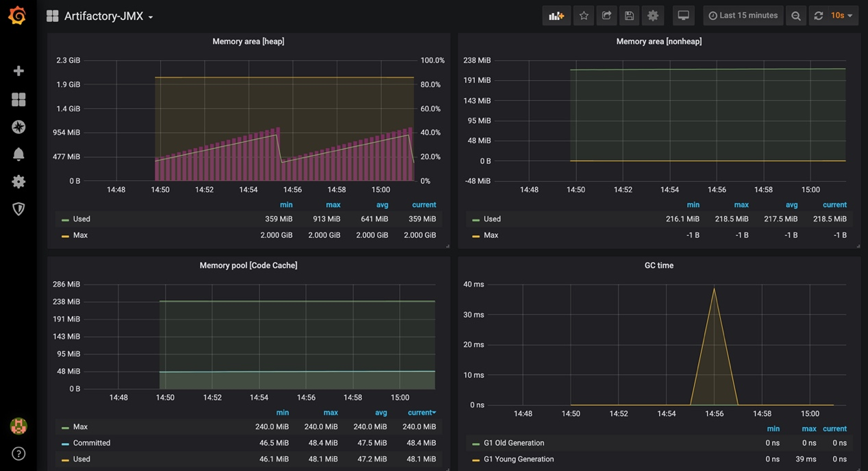This screenshot has height=471, width=868.
Task: Toggle Used series in Code Cache legend
Action: click(x=82, y=459)
